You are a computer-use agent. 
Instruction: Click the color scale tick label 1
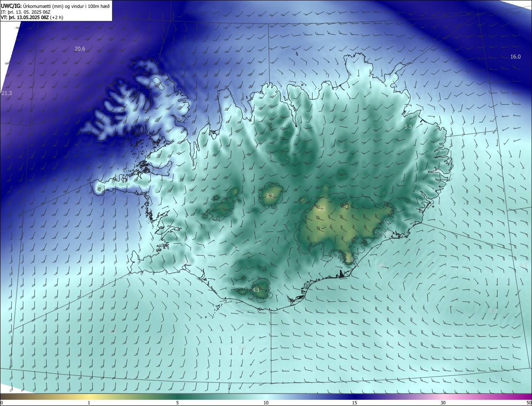coord(89,403)
